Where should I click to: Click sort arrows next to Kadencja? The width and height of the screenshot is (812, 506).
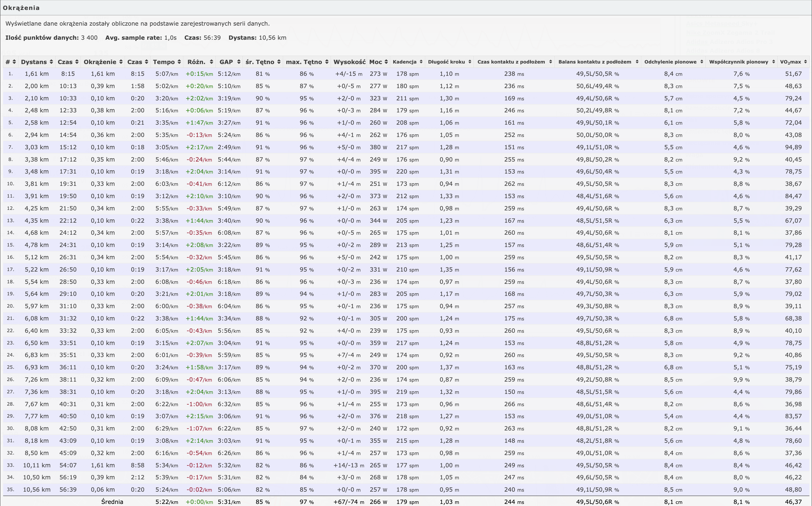click(x=421, y=62)
